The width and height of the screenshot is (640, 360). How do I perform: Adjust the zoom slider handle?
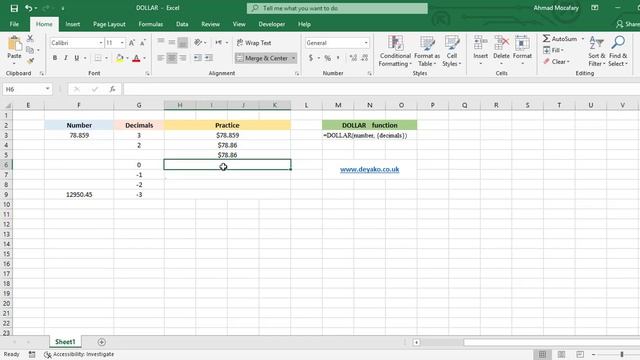622,354
